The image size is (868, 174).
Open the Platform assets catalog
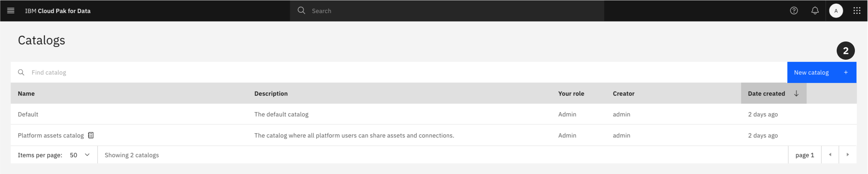coord(51,135)
